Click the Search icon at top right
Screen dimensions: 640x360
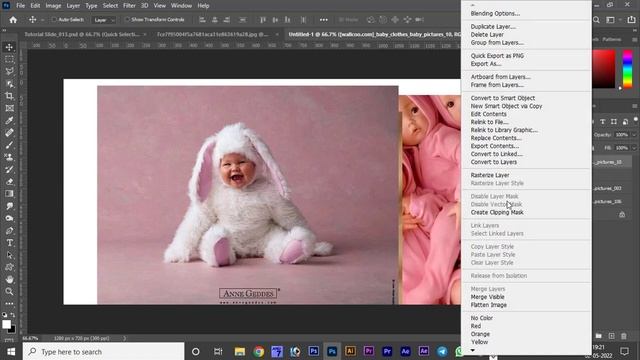[x=596, y=20]
